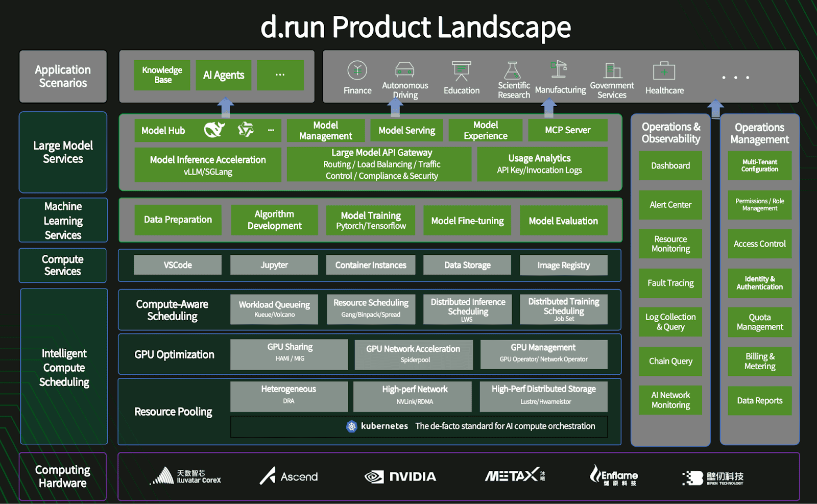817x504 pixels.
Task: Select the DeepSeek whale icon in Model Hub
Action: click(214, 130)
